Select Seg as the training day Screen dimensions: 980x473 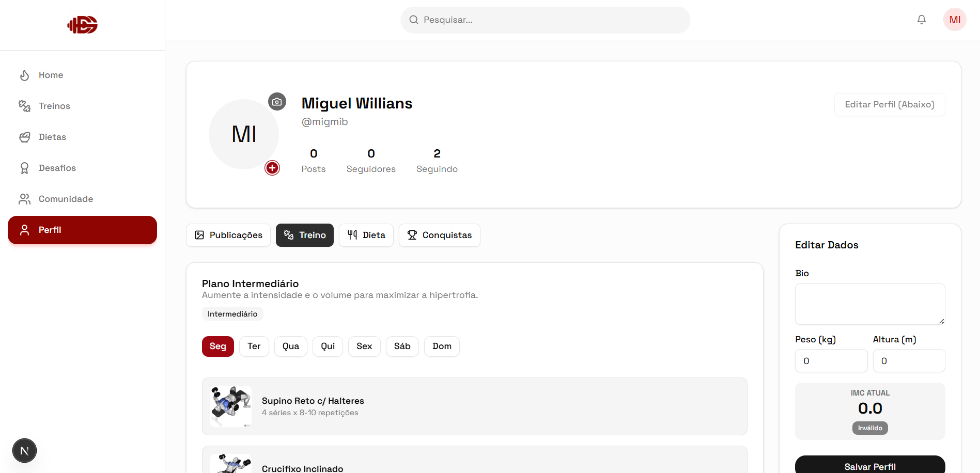coord(217,346)
